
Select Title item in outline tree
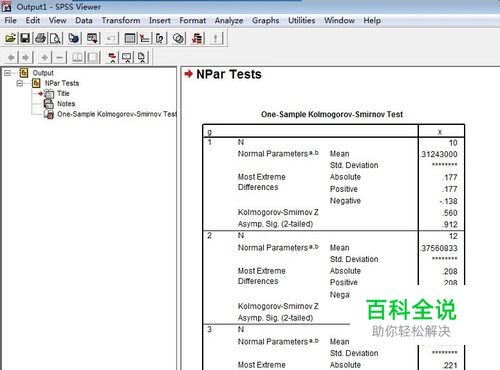click(x=63, y=93)
